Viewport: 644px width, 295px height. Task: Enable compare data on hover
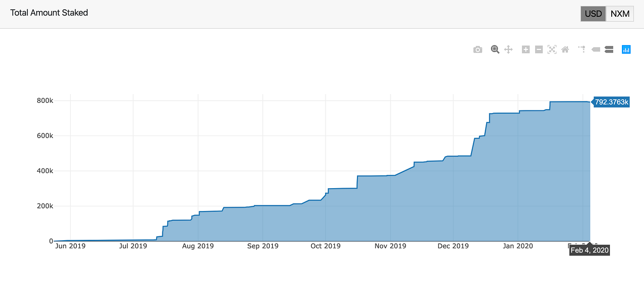(x=609, y=50)
